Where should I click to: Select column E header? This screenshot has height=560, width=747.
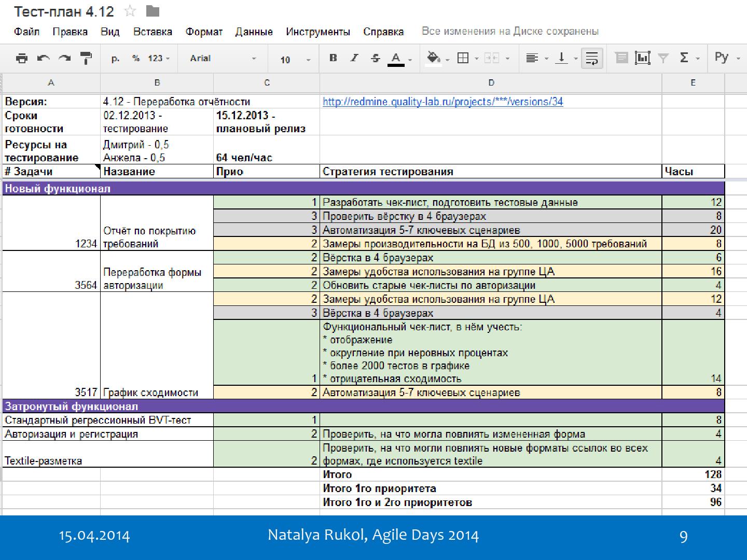693,82
